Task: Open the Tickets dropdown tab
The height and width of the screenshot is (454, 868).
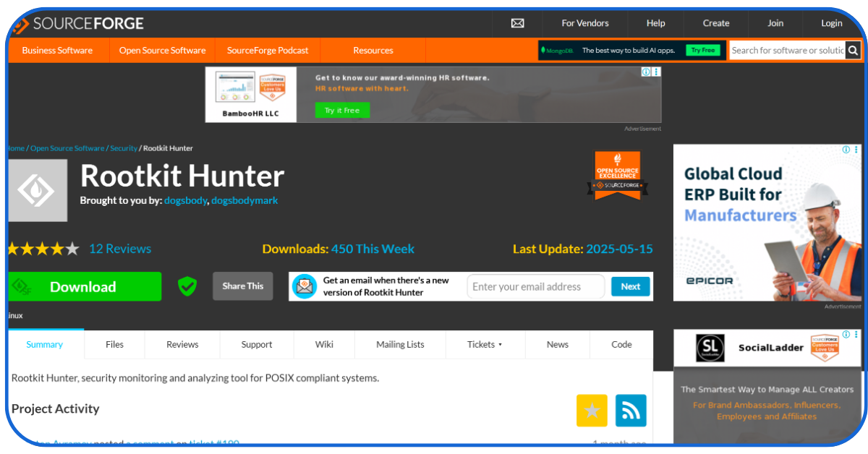Action: [x=485, y=345]
